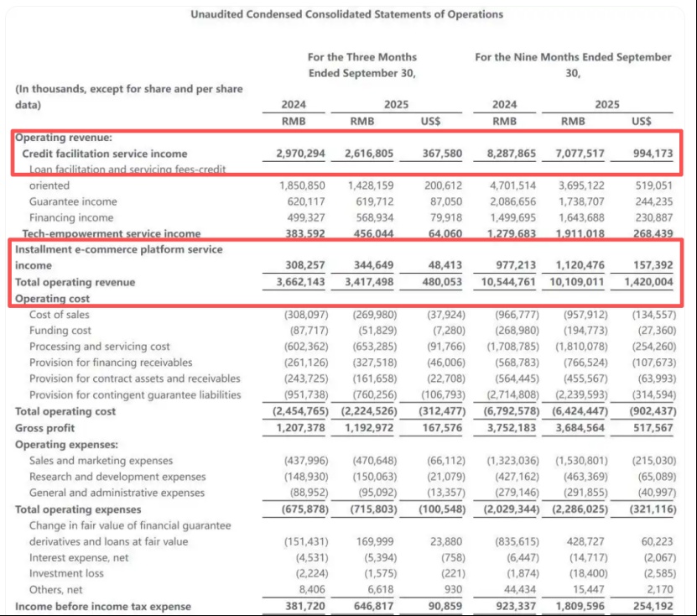Select the 1,420,004 US$ total revenue value
The height and width of the screenshot is (616, 697).
pos(649,282)
